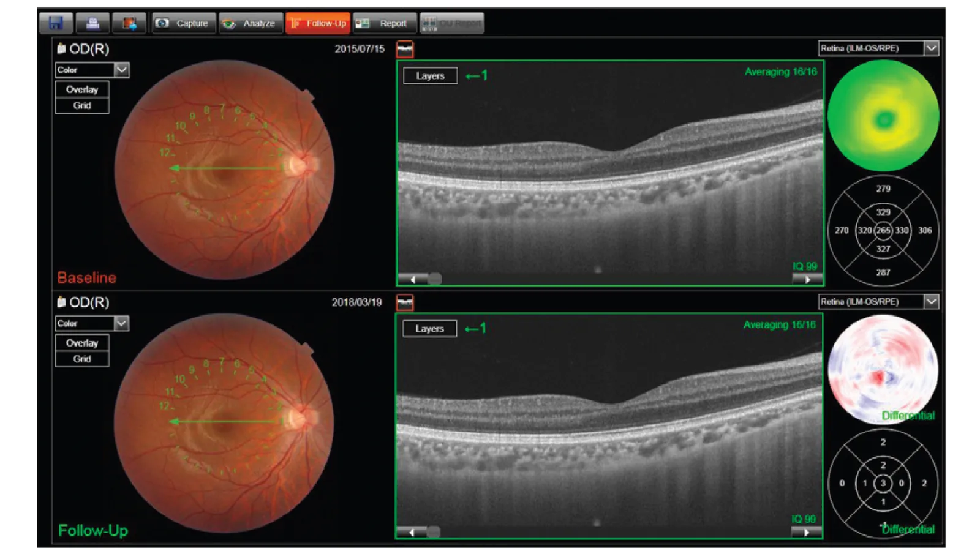Click the Baseline OD(R) eye lock icon
Screen dimensions: 980x551
pyautogui.click(x=61, y=48)
